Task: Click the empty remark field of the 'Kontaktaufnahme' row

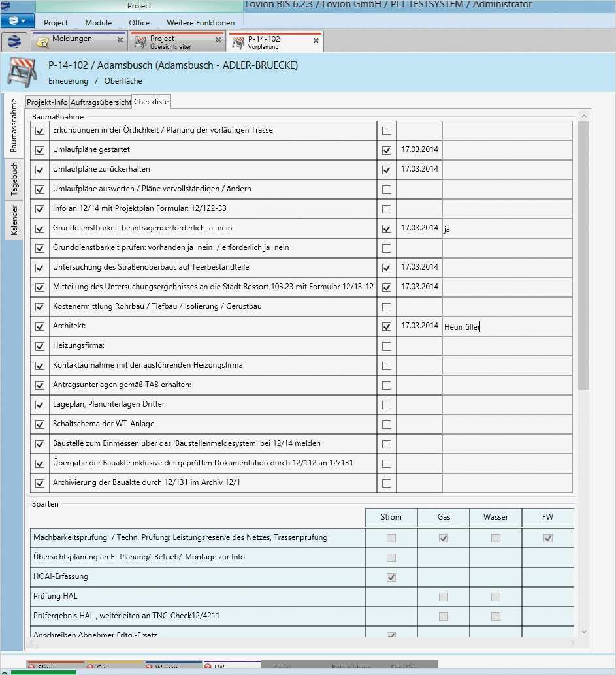Action: point(507,366)
